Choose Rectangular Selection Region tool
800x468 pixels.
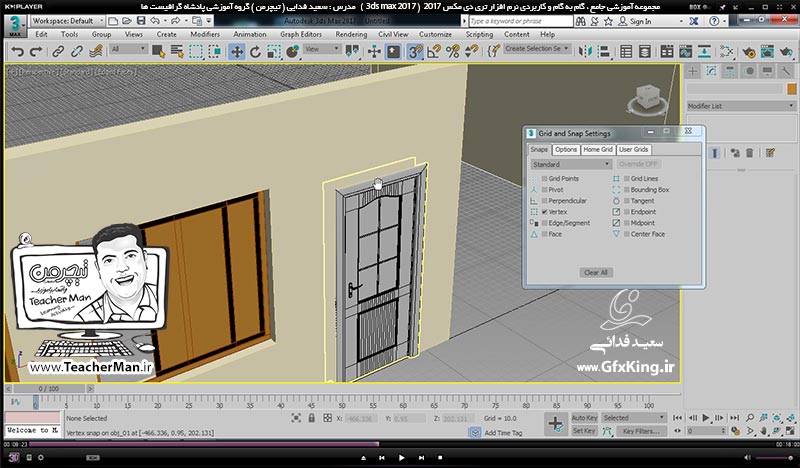196,52
